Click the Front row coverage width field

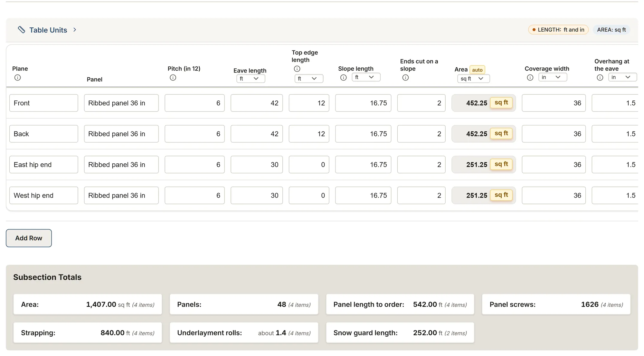(554, 103)
